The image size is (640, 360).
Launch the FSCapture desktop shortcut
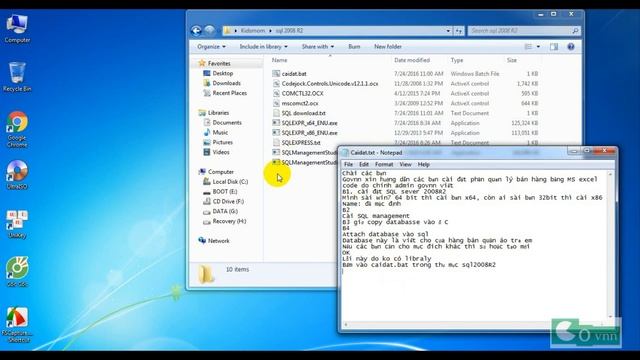pos(17,324)
